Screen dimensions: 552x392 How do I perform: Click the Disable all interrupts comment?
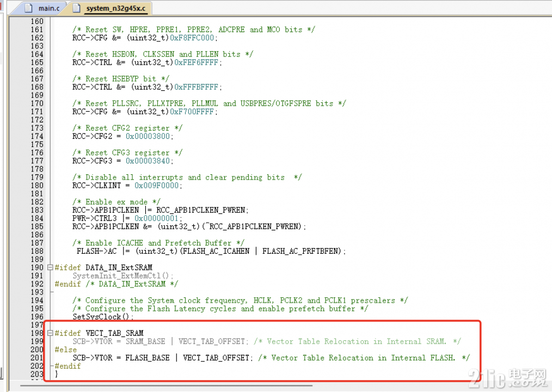(x=187, y=177)
